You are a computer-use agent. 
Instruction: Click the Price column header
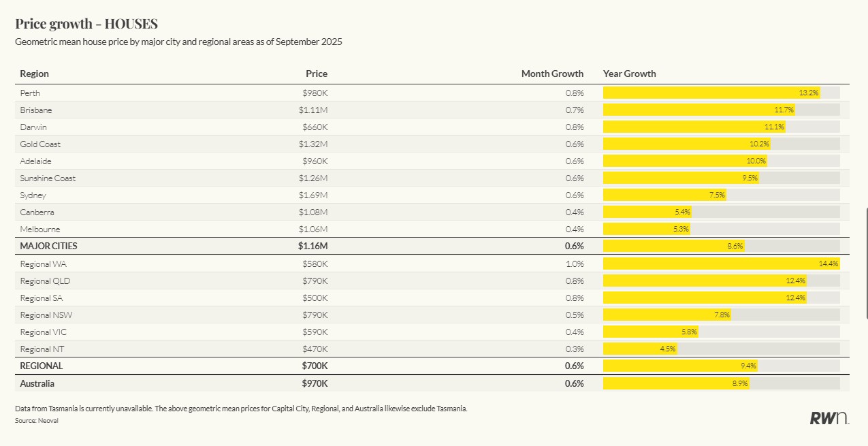click(x=316, y=74)
